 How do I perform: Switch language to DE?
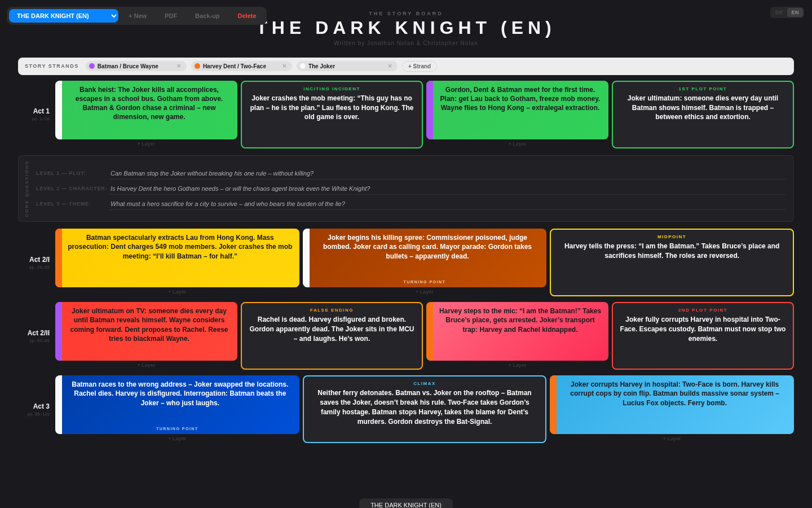coord(779,12)
